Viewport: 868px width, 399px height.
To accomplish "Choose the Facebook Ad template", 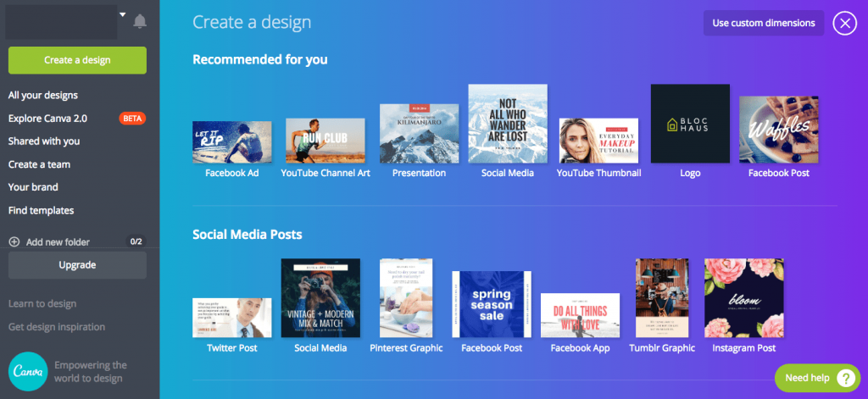I will point(232,142).
